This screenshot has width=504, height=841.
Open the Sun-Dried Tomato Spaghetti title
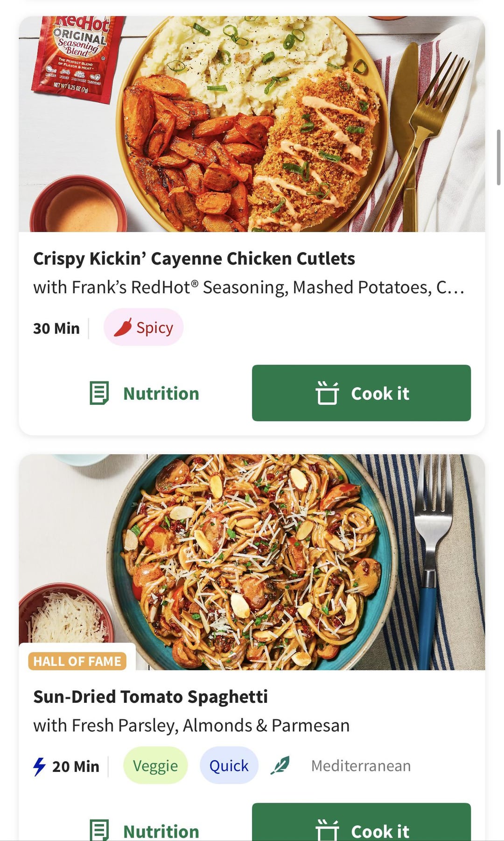pos(151,697)
